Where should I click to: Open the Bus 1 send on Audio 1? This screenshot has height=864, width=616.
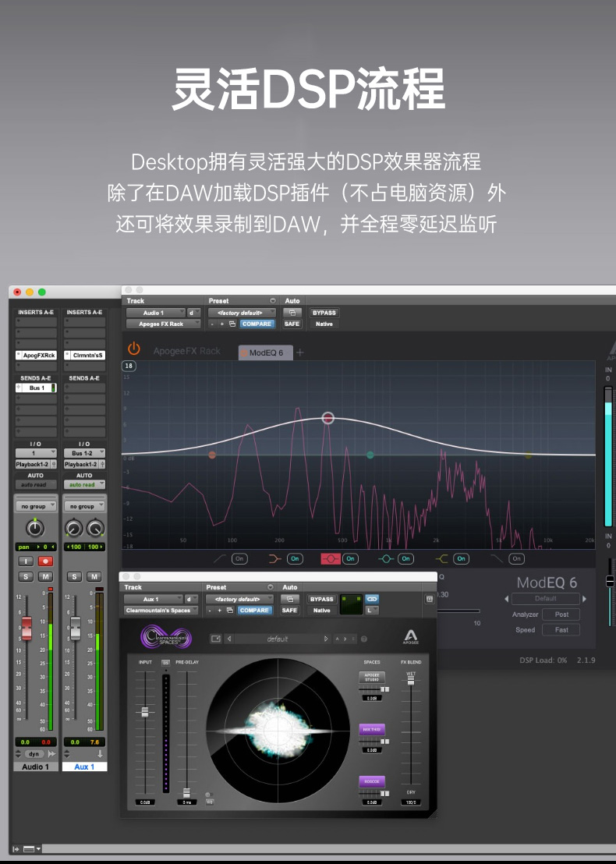pos(36,388)
